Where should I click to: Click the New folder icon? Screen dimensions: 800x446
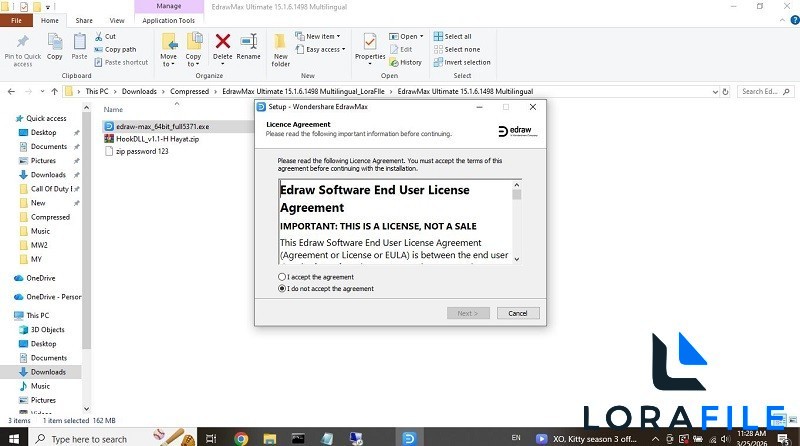280,42
